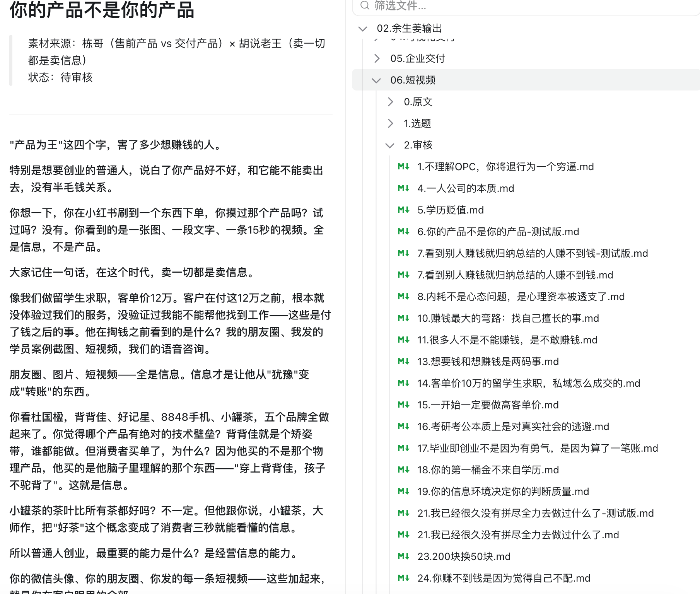Open file 10.赚钱最大的弯路：找自己擅长的事.md
Viewport: 700px width, 594px height.
(508, 318)
